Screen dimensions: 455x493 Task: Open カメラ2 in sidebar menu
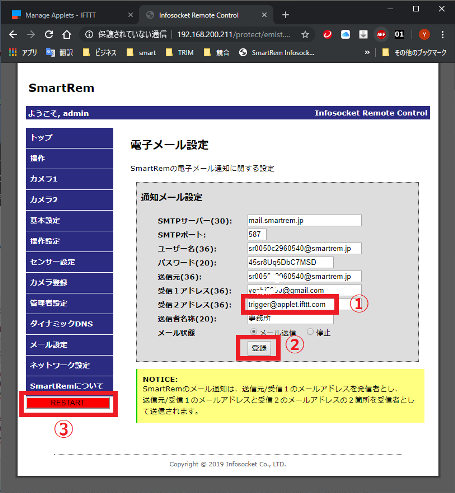pos(69,200)
